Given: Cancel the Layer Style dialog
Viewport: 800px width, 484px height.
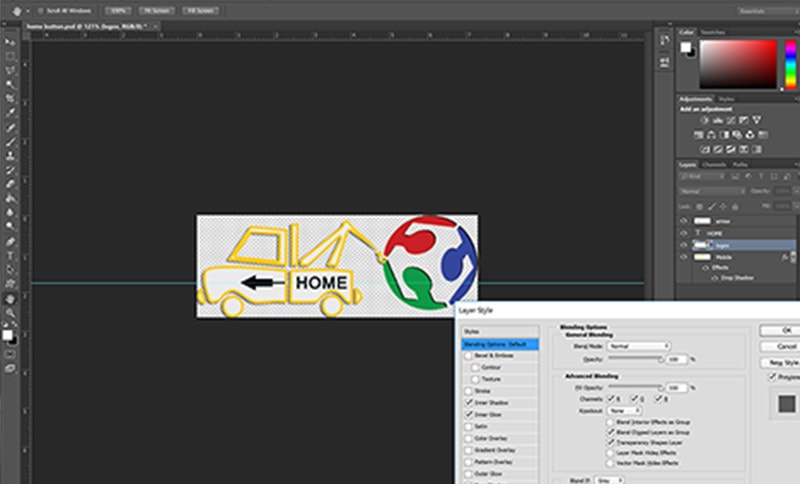Looking at the screenshot, I should 780,346.
